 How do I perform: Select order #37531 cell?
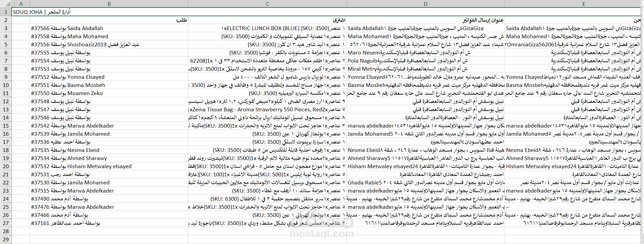109,174
